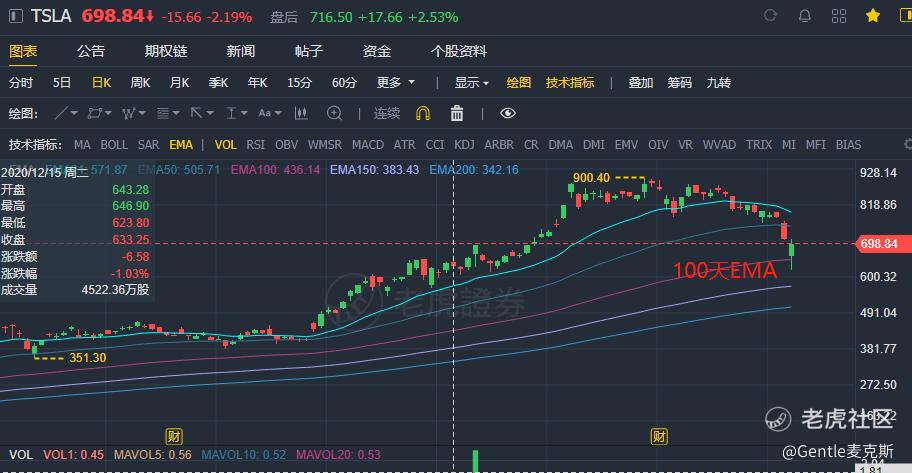The height and width of the screenshot is (473, 912).
Task: Click the 筹码 chip distribution button
Action: point(679,83)
